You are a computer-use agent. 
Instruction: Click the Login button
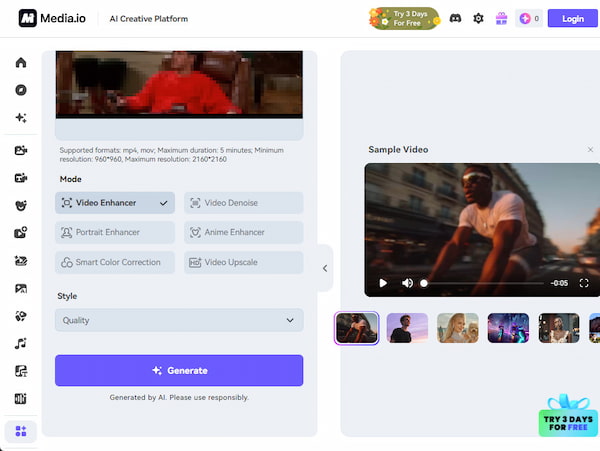point(573,18)
